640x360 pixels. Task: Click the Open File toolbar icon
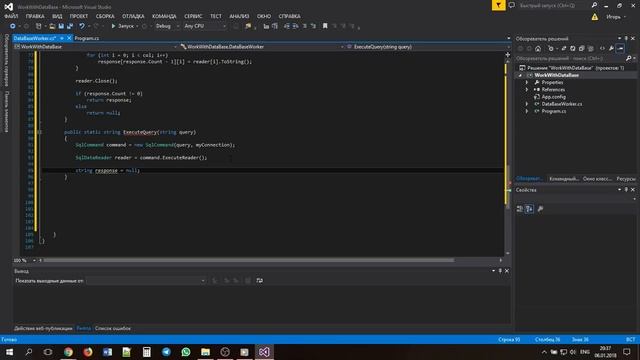tap(52, 26)
